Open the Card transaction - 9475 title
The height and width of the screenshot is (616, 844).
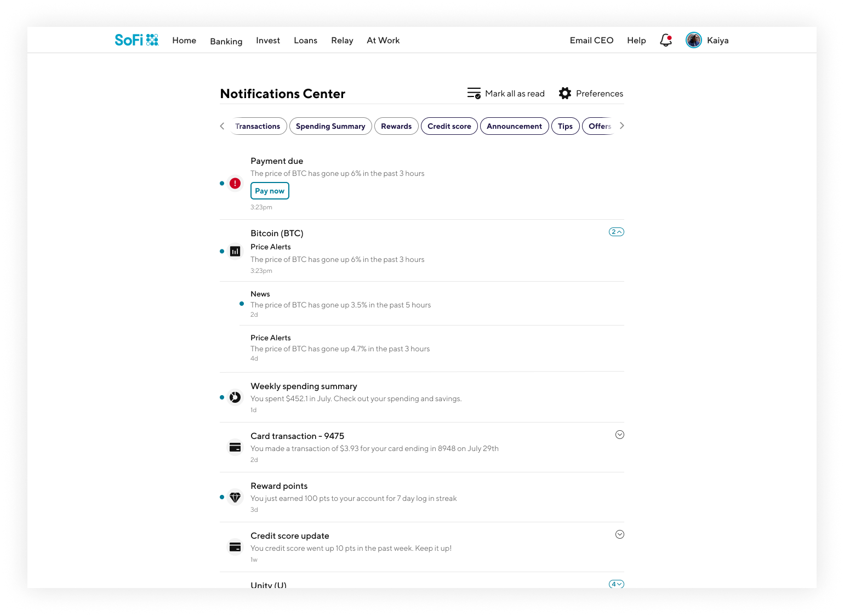pyautogui.click(x=297, y=436)
